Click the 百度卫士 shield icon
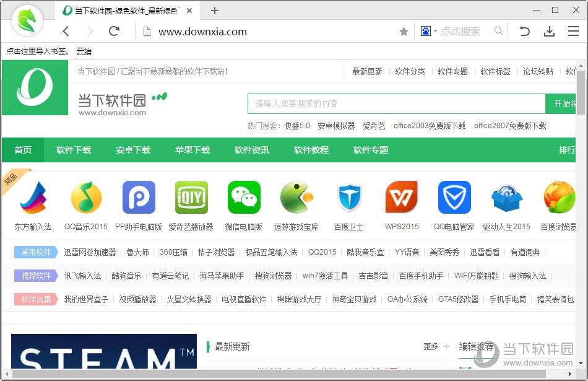The width and height of the screenshot is (588, 381). click(349, 198)
